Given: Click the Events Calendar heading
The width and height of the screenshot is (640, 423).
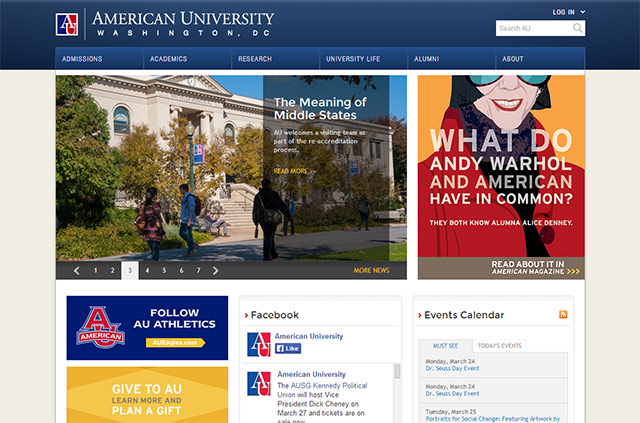Looking at the screenshot, I should 464,315.
